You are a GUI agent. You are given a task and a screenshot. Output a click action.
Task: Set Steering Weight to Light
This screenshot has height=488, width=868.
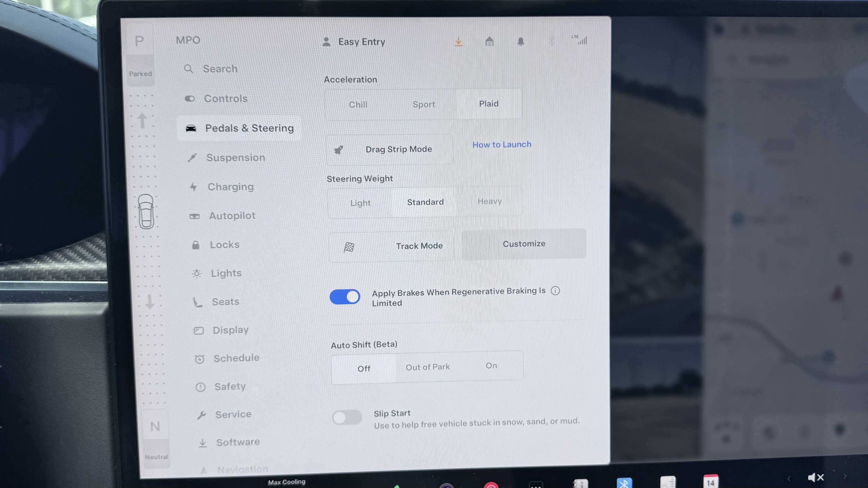360,203
